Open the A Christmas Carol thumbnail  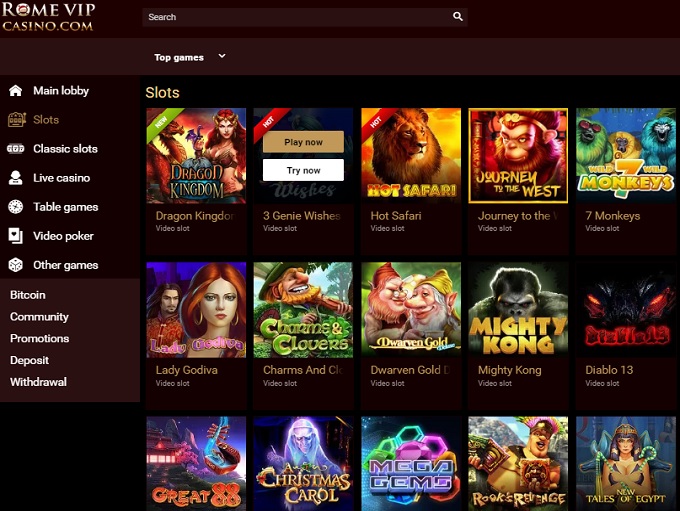(x=303, y=464)
